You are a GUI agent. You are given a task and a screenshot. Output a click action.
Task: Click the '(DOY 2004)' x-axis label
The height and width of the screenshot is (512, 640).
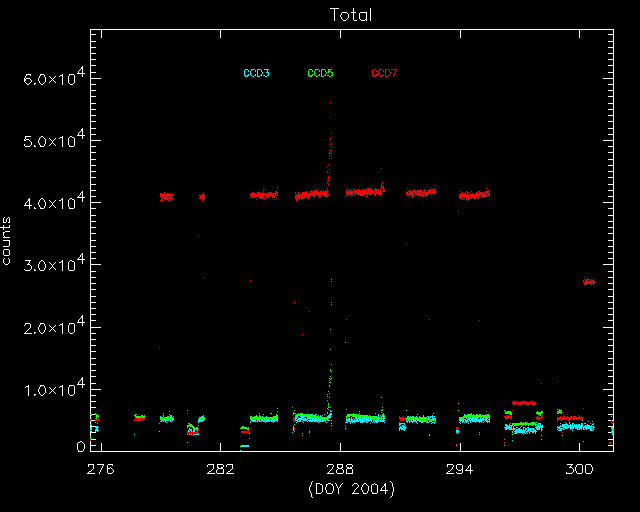pyautogui.click(x=353, y=488)
